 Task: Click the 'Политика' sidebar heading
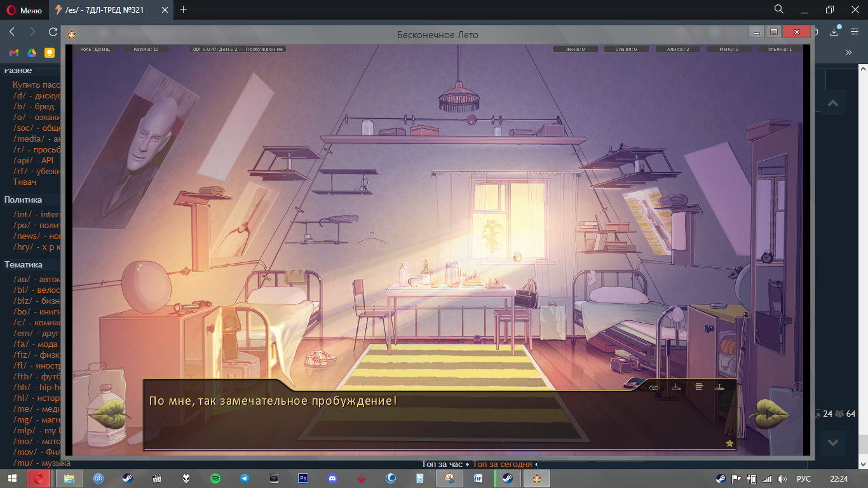click(24, 199)
